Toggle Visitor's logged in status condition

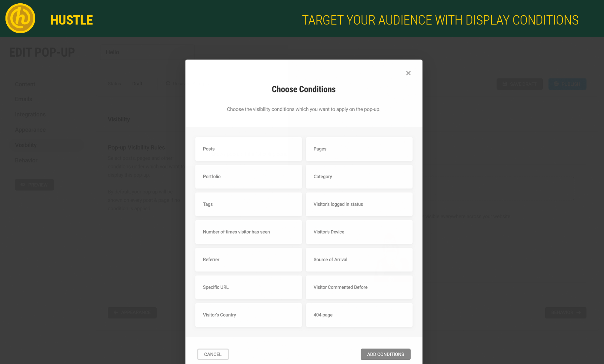click(359, 204)
